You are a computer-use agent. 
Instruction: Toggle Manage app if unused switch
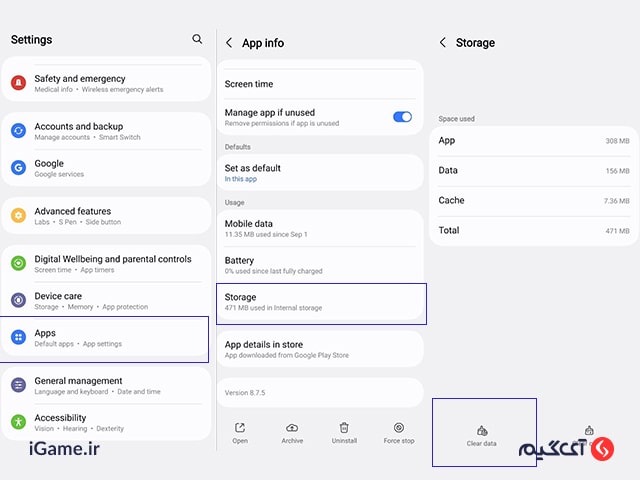coord(402,117)
